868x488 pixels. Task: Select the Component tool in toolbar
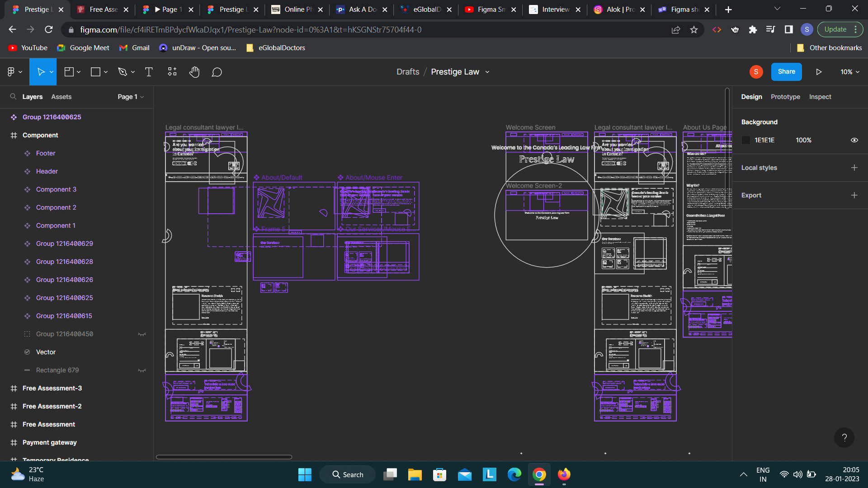tap(172, 71)
